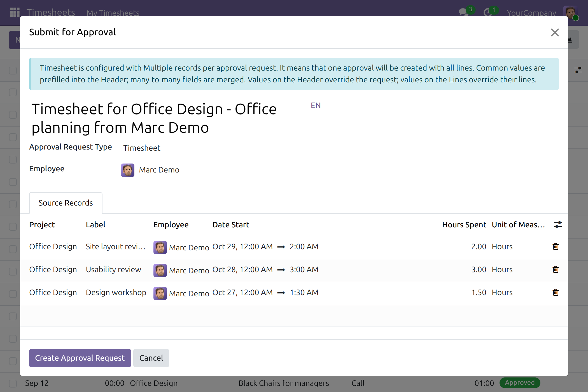The image size is (588, 392).
Task: Open the Timesheets app title
Action: click(x=51, y=12)
